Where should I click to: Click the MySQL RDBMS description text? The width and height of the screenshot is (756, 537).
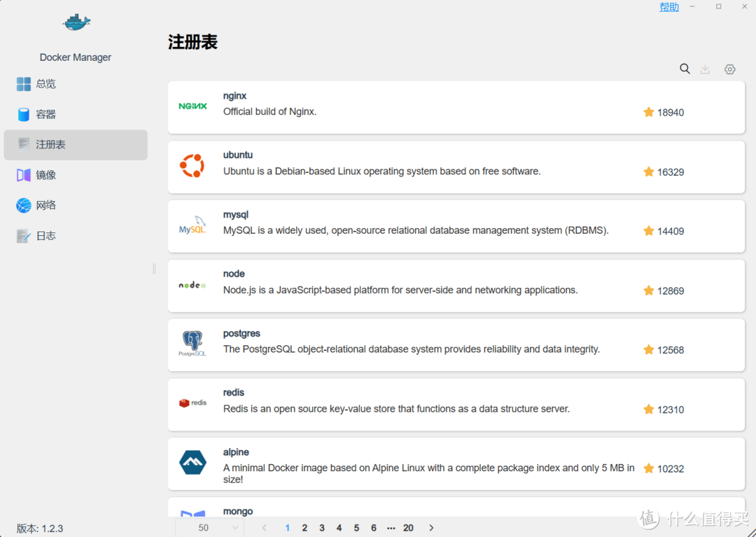416,230
